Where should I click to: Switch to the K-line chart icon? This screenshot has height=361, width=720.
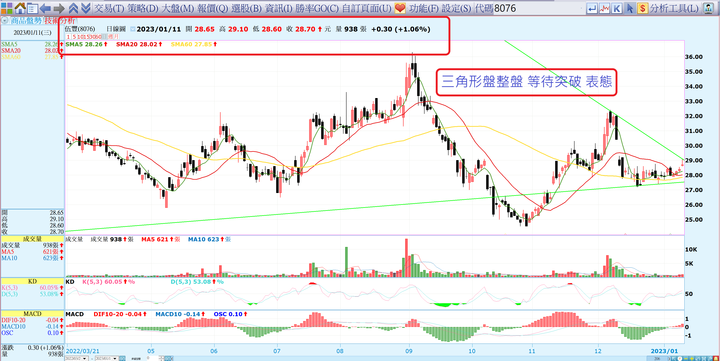(x=617, y=8)
